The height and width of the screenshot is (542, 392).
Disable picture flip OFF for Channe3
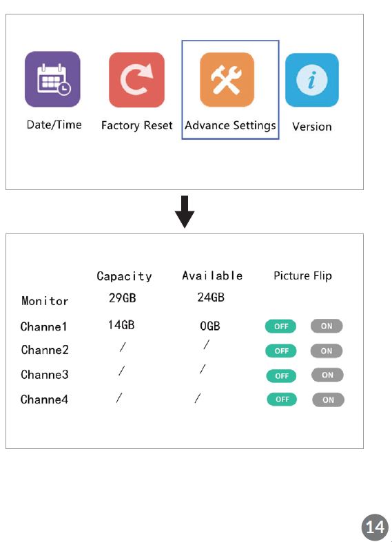[x=281, y=376]
